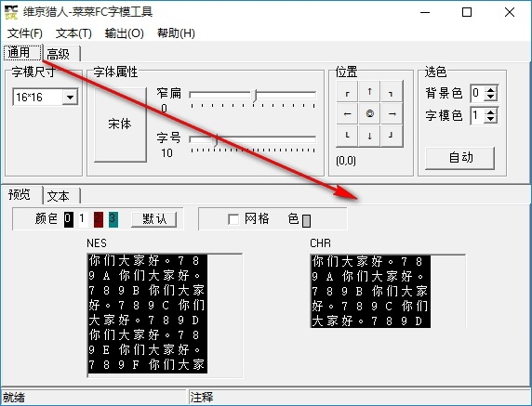Click the 注释 status bar panel
This screenshot has height=406, width=532.
[x=360, y=398]
